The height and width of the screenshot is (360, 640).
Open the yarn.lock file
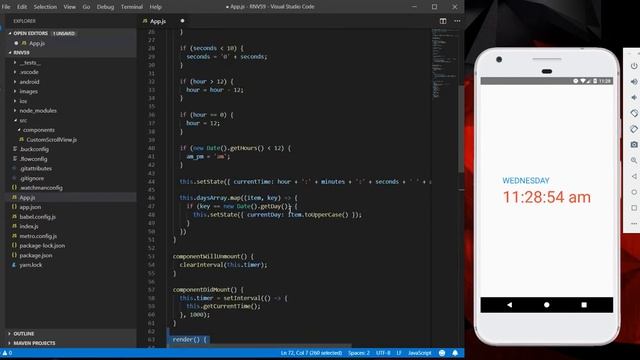[31, 265]
